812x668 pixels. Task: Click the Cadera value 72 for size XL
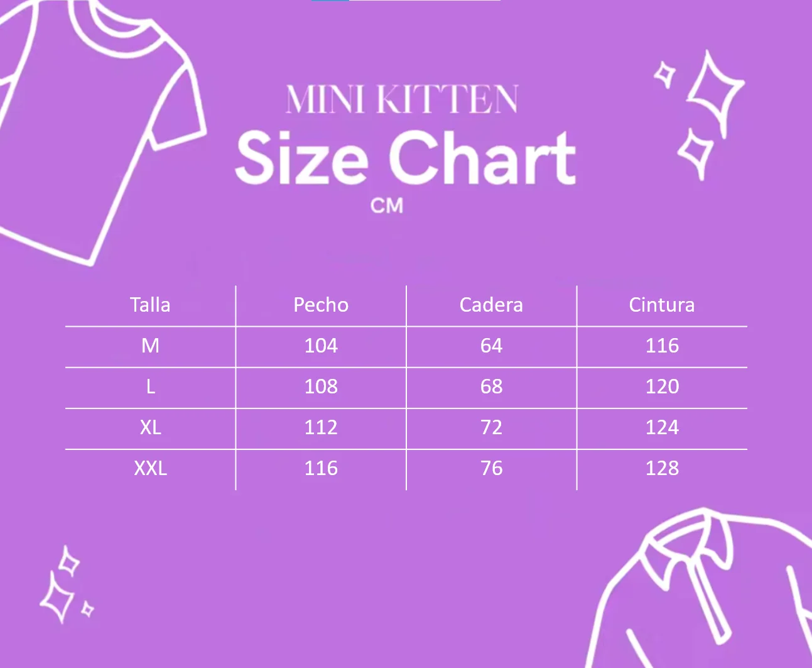tap(491, 427)
